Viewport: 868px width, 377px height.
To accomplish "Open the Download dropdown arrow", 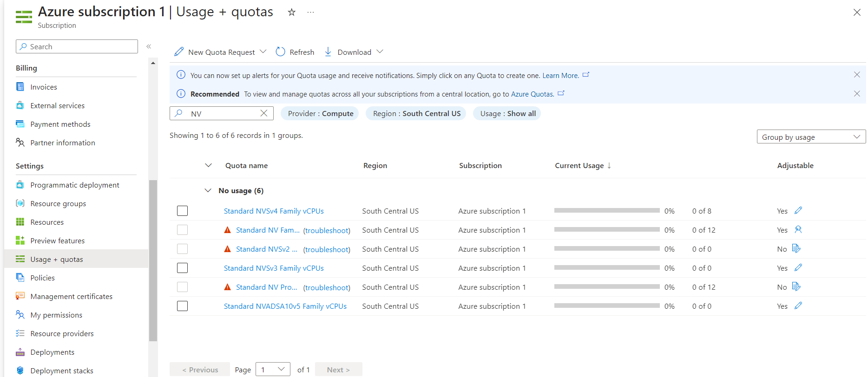I will click(x=380, y=52).
